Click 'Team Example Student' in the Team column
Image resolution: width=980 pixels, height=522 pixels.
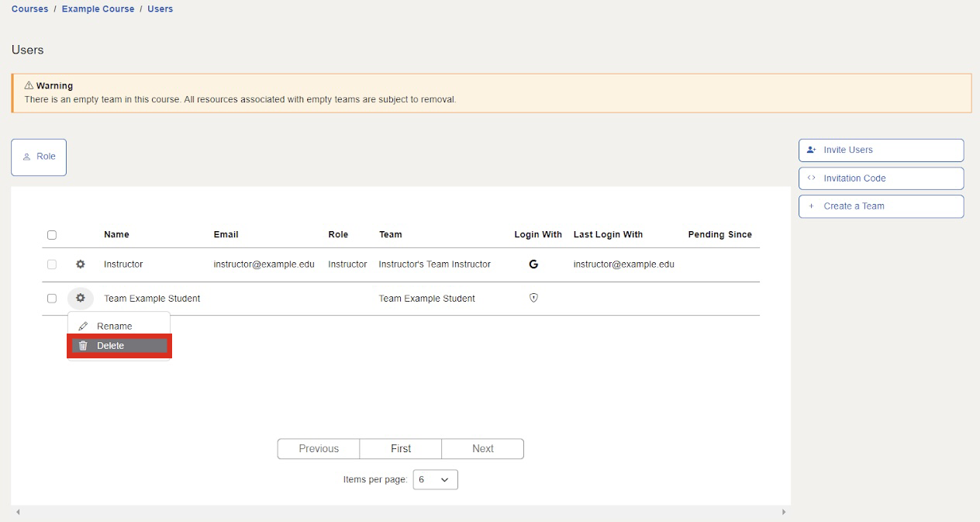pyautogui.click(x=427, y=299)
